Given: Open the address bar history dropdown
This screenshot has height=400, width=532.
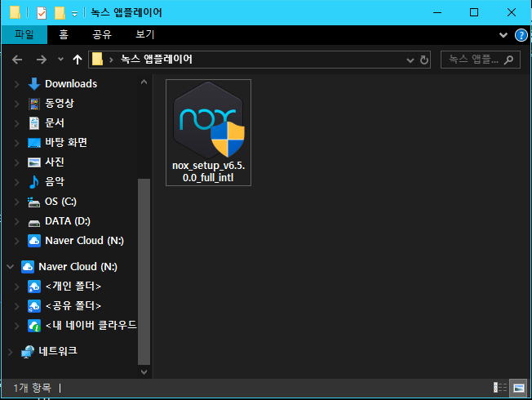Looking at the screenshot, I should (410, 60).
